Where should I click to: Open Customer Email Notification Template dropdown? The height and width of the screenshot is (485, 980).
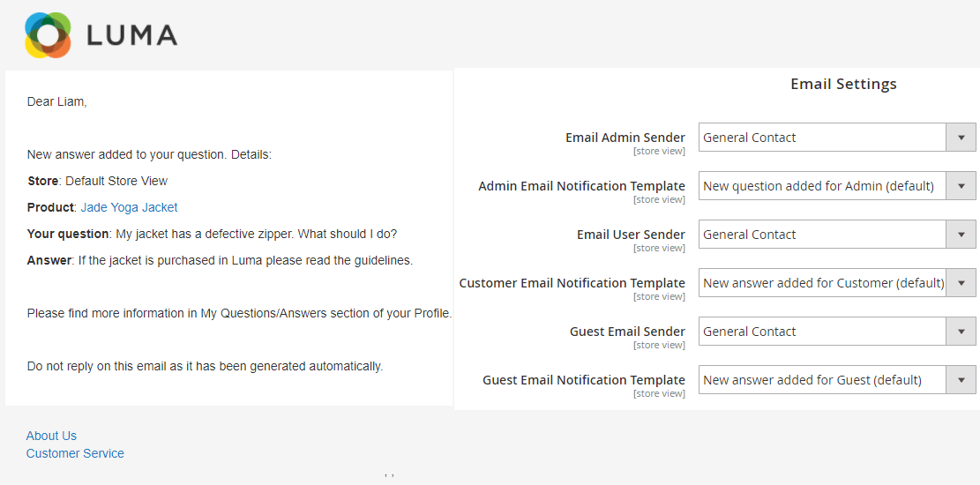pyautogui.click(x=837, y=283)
